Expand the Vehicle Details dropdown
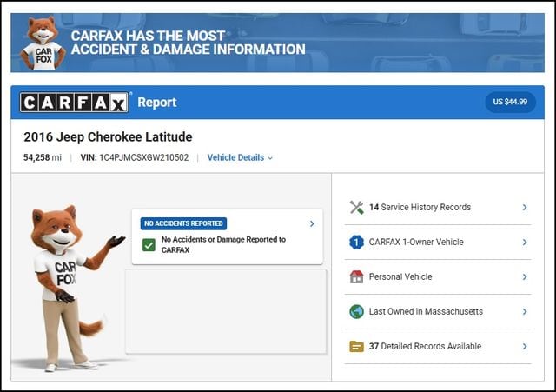The width and height of the screenshot is (556, 392). click(240, 157)
